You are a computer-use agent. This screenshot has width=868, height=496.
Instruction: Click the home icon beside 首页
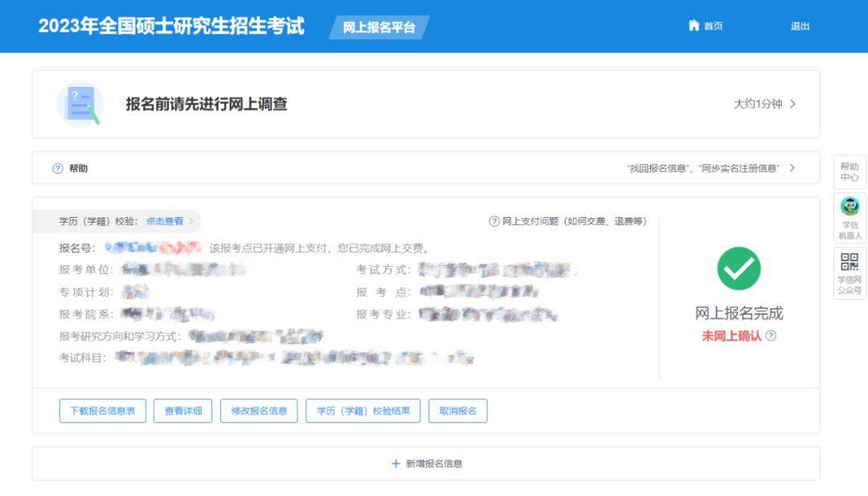point(694,25)
